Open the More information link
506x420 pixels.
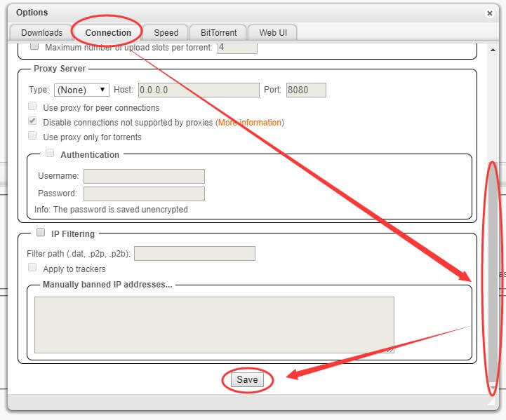(249, 123)
